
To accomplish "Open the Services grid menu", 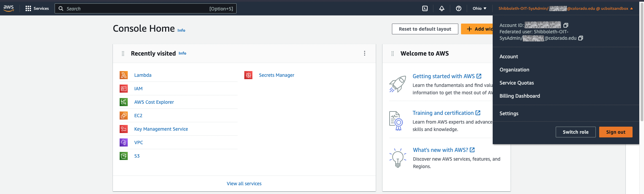I will 37,8.
